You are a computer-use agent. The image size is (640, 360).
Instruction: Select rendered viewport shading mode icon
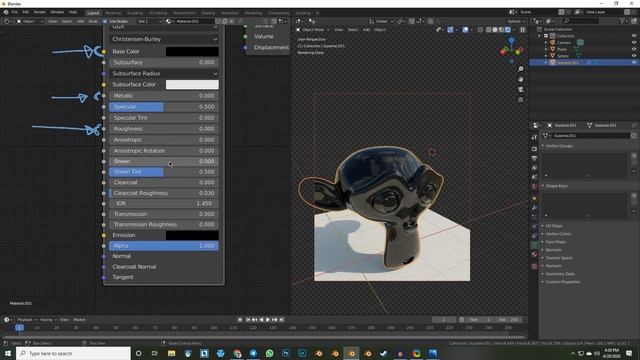coord(507,30)
